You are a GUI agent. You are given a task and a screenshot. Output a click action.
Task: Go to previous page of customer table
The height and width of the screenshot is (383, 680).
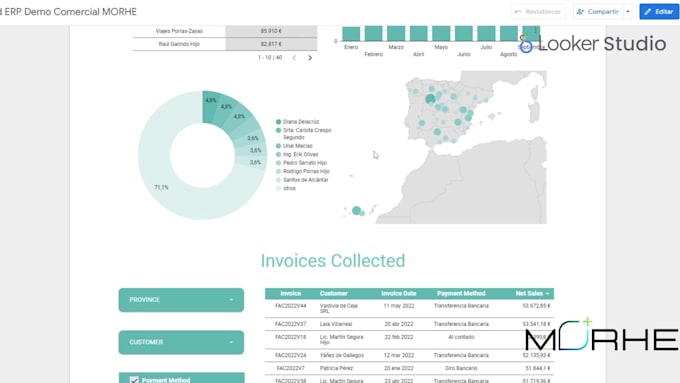(x=294, y=58)
